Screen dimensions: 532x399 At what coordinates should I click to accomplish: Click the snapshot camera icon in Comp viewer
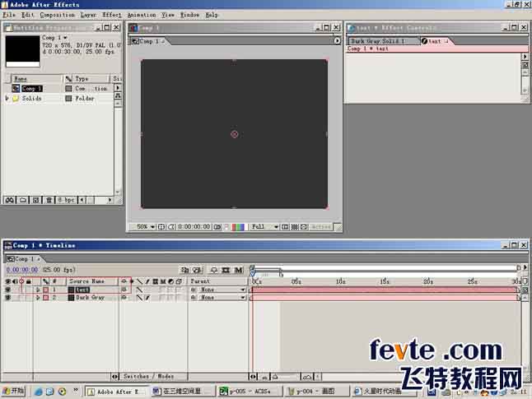[217, 227]
